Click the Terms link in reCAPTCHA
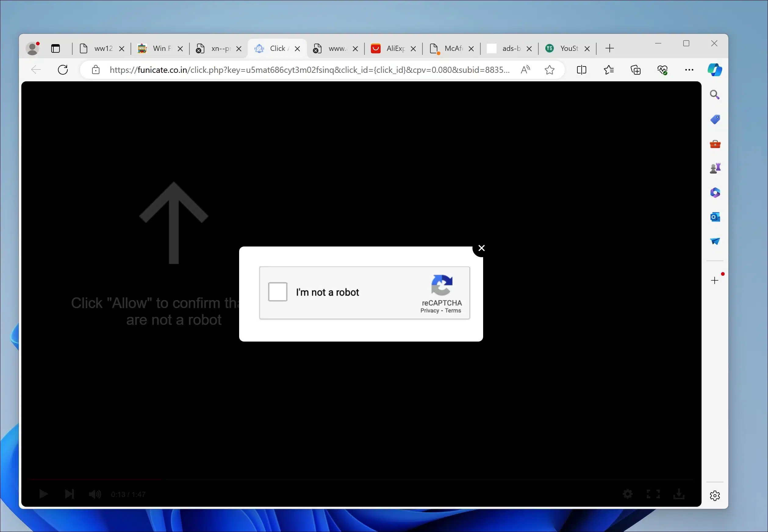Viewport: 768px width, 532px height. coord(454,310)
